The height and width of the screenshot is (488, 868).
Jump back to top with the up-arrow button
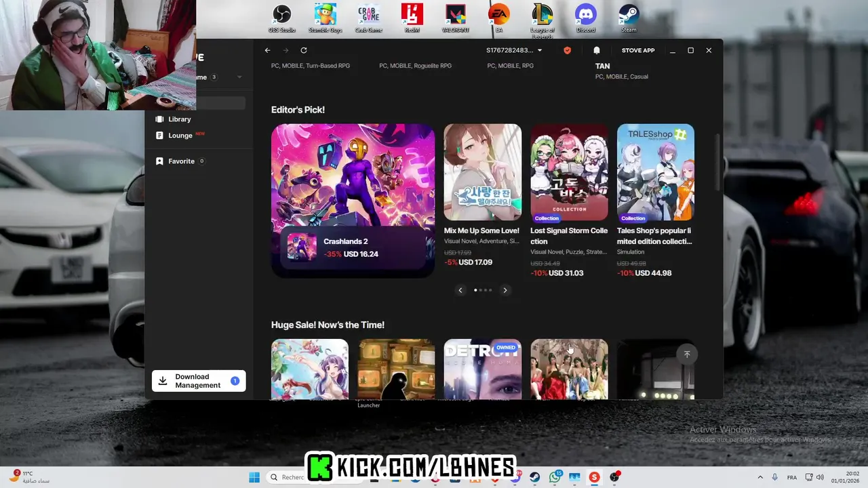click(686, 354)
